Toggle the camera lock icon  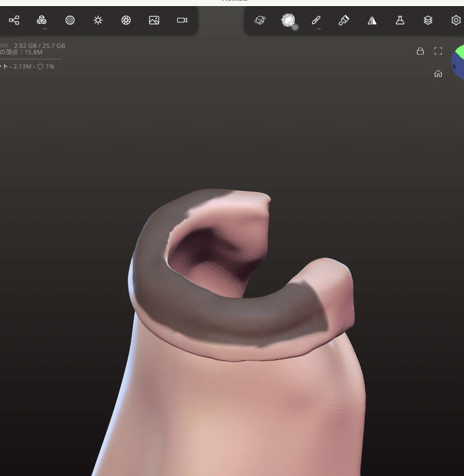coord(420,51)
